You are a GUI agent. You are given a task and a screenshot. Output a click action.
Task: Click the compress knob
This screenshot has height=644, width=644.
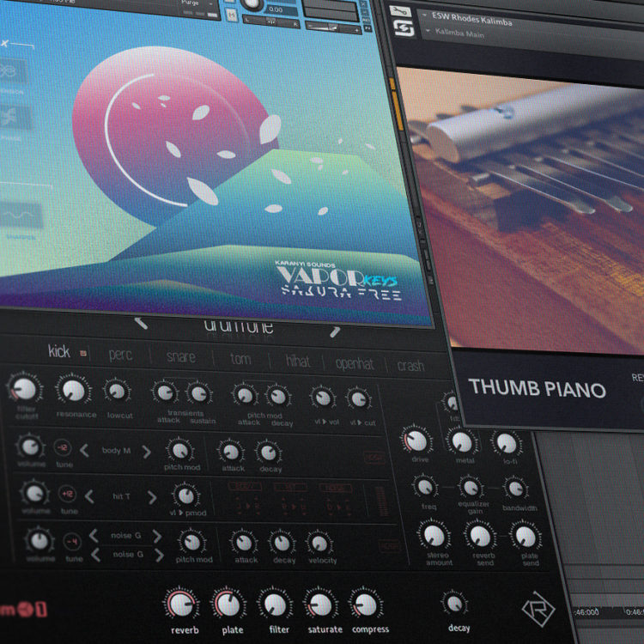(366, 605)
